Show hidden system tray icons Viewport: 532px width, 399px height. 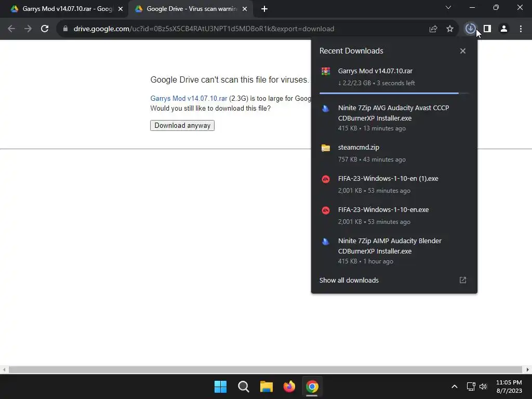454,387
